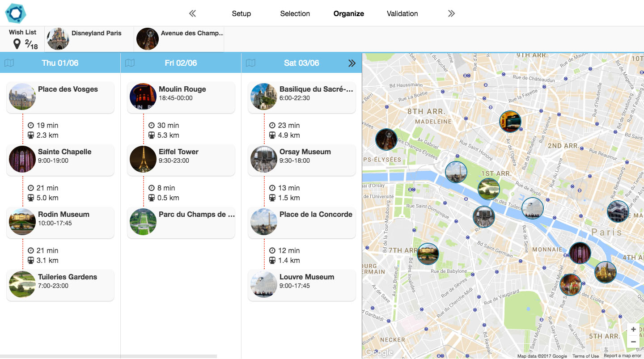
Task: Select the Louvre pyramid marker on the map
Action: 533,208
